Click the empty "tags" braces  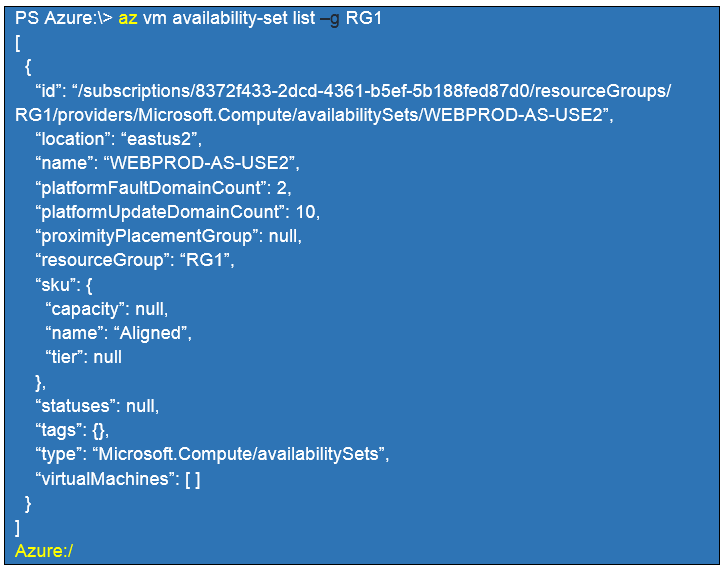point(98,430)
